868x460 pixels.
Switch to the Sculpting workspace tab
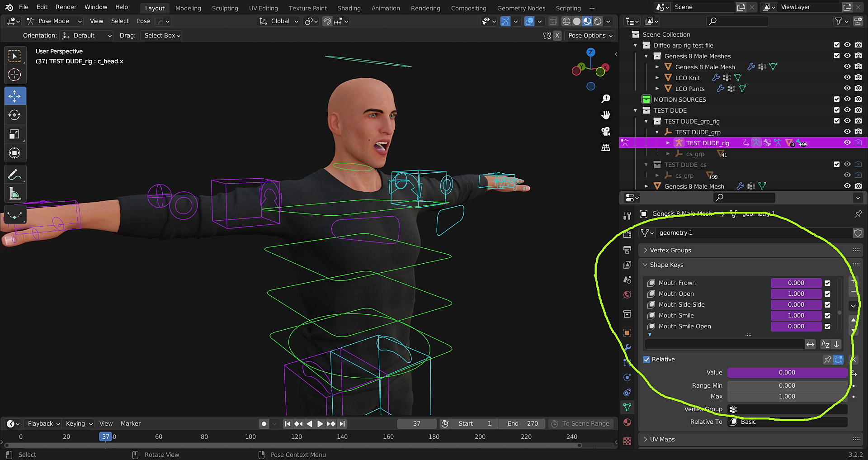225,8
